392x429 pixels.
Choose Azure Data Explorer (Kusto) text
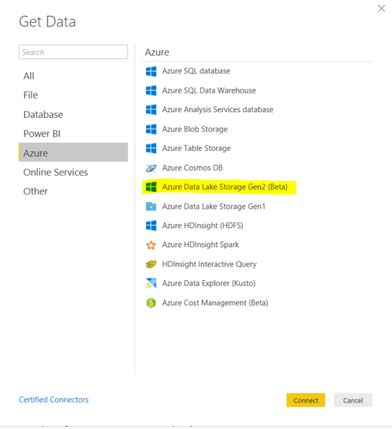coord(209,283)
